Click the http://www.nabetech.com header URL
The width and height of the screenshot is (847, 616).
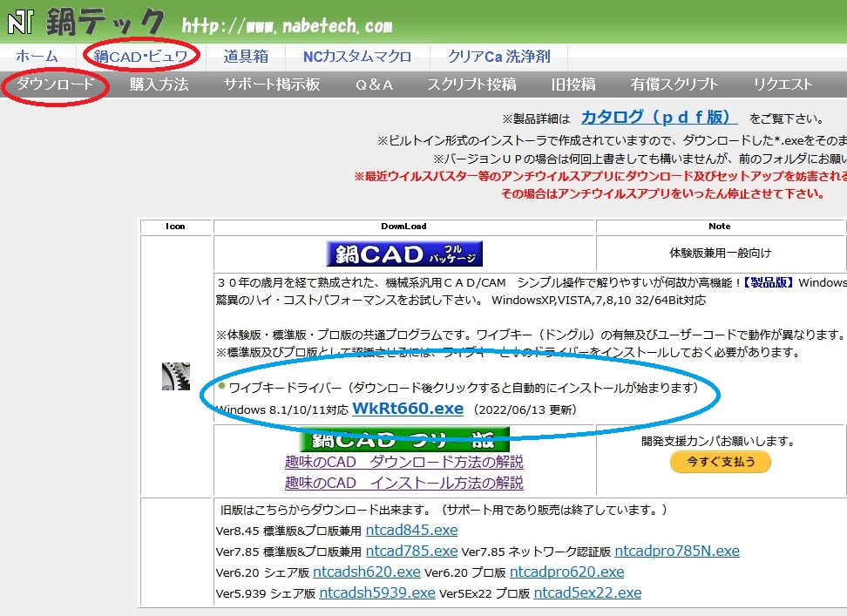coord(287,25)
